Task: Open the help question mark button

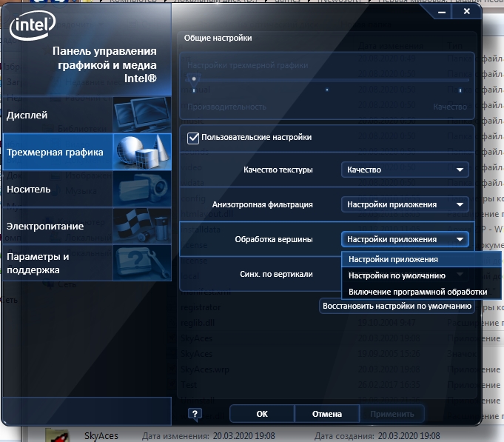Action: (x=195, y=414)
